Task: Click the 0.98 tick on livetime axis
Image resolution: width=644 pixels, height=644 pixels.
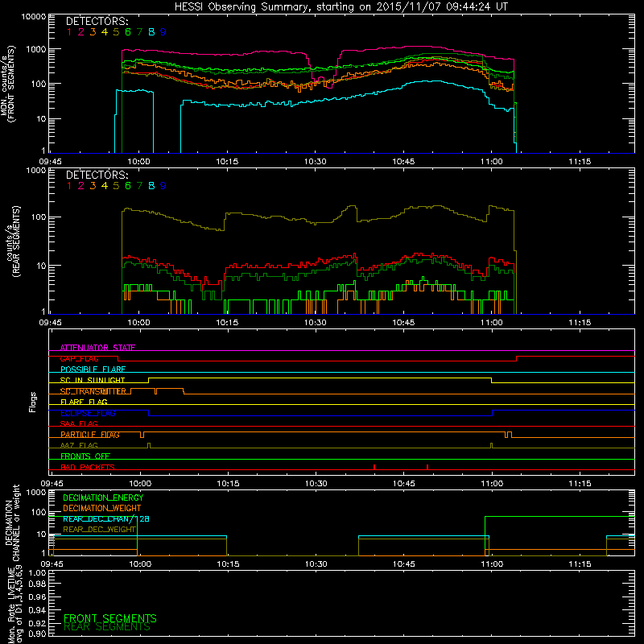Action: (37, 584)
